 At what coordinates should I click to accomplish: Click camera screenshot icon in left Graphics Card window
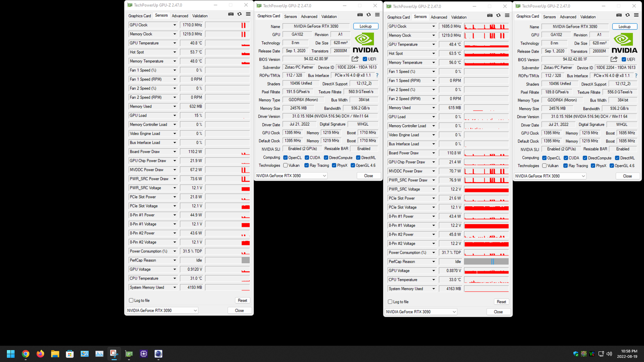click(360, 15)
